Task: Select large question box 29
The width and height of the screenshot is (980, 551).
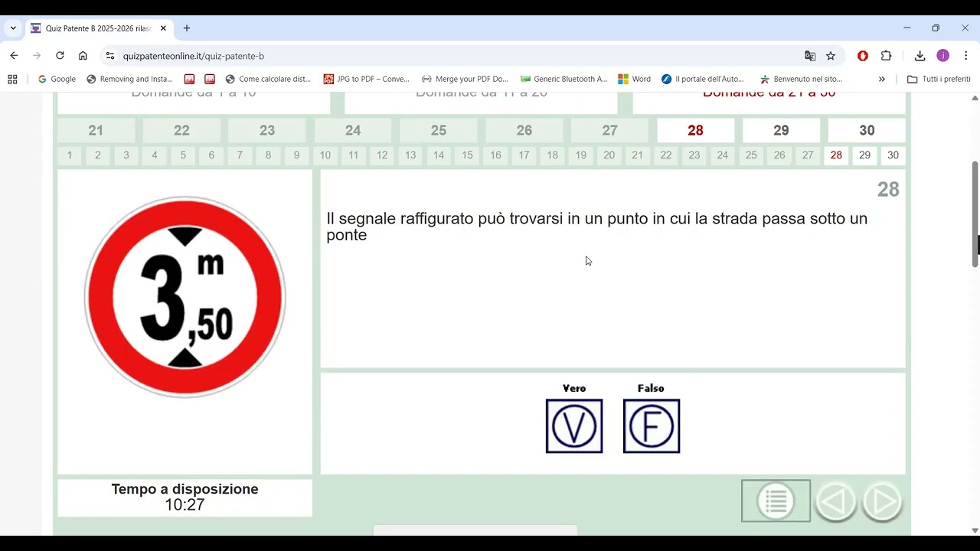Action: (x=781, y=130)
